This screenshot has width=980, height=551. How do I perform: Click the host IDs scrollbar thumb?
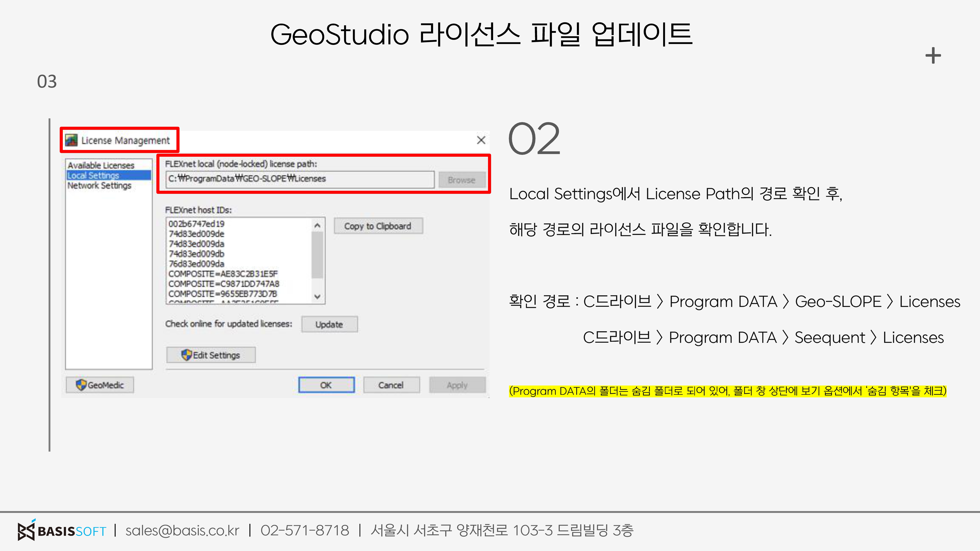[x=317, y=255]
